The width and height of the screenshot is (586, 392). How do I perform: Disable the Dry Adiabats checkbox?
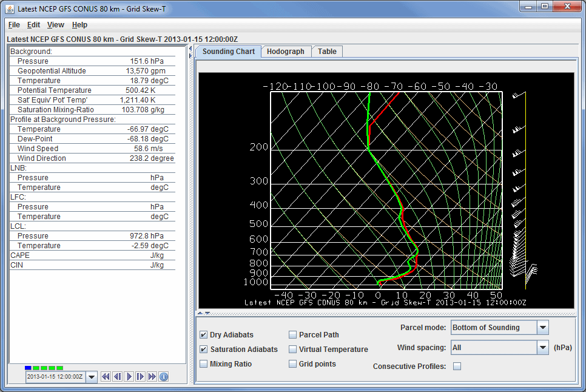point(204,335)
